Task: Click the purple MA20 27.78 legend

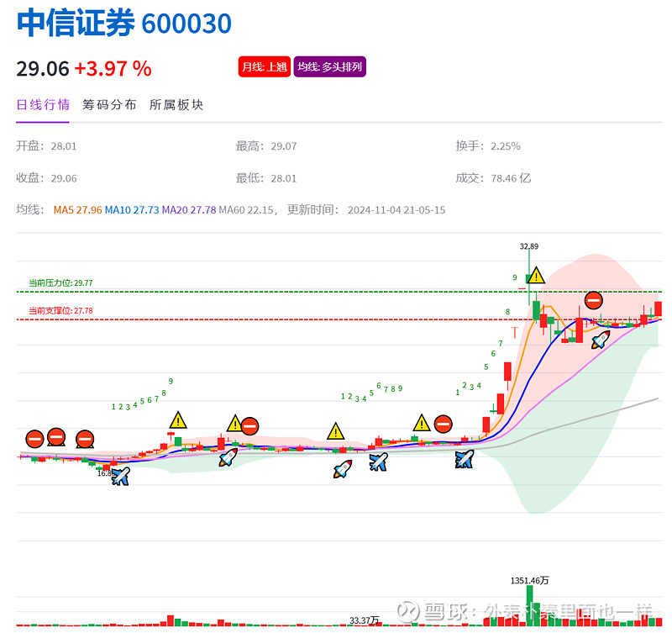Action: point(189,209)
